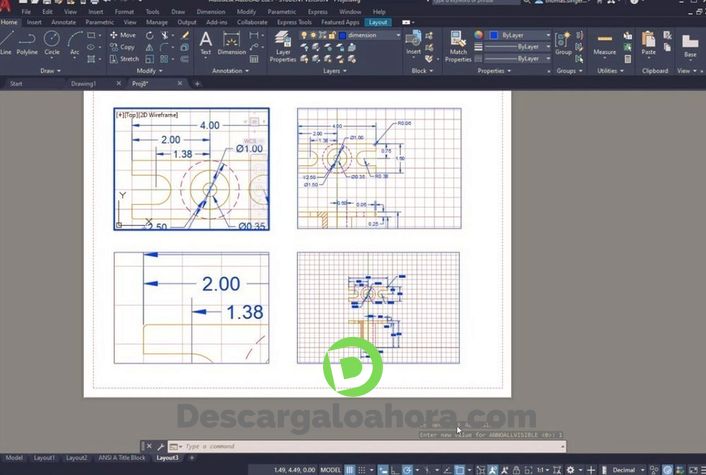Click the Copy tool
The height and width of the screenshot is (475, 706).
[x=122, y=47]
